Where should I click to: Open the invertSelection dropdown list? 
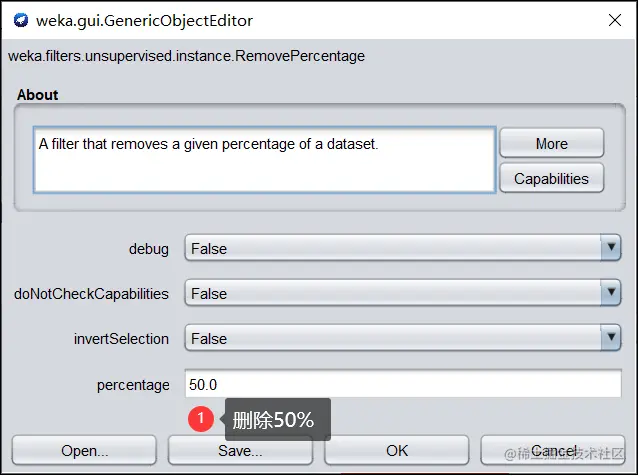[x=611, y=339]
